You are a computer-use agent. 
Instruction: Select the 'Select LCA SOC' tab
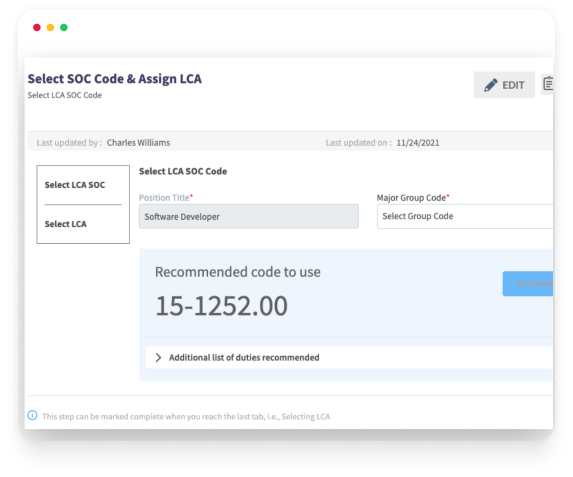[x=75, y=185]
